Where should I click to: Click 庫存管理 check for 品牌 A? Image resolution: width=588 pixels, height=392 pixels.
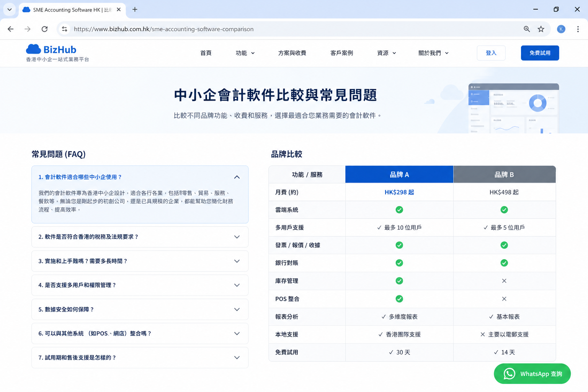pyautogui.click(x=399, y=281)
